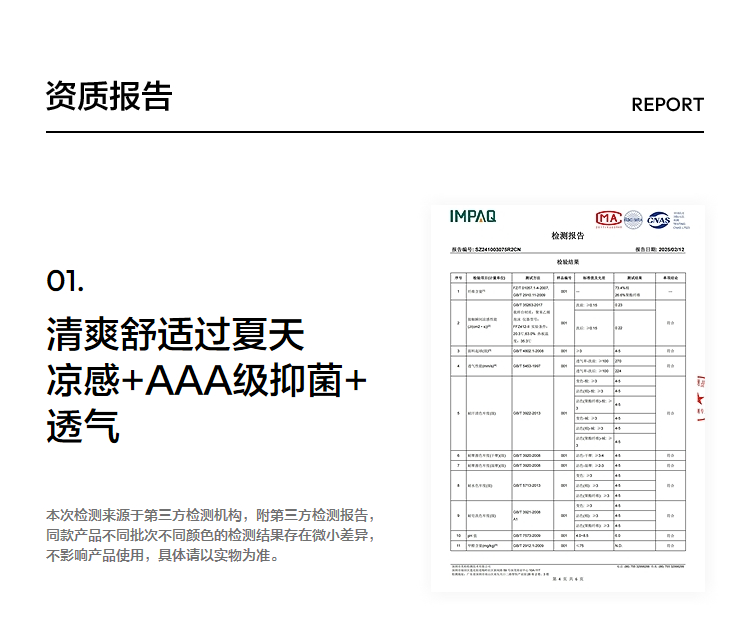Click the REPORT label at top right

[667, 105]
